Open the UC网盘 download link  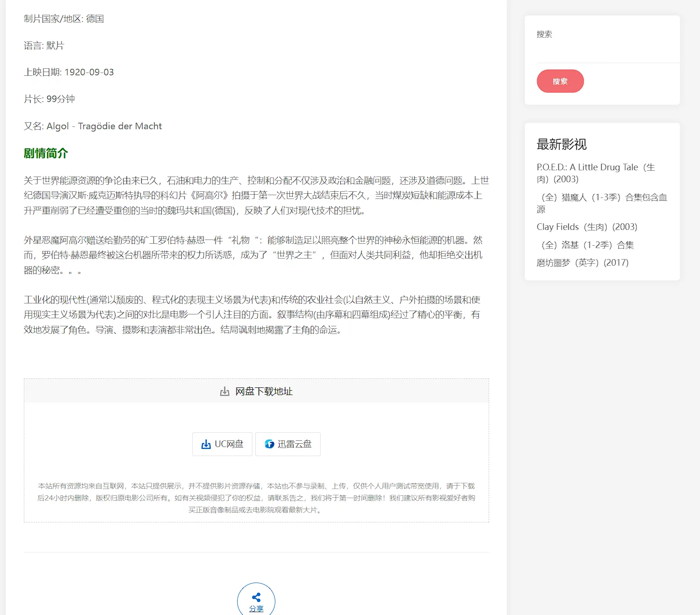tap(222, 444)
